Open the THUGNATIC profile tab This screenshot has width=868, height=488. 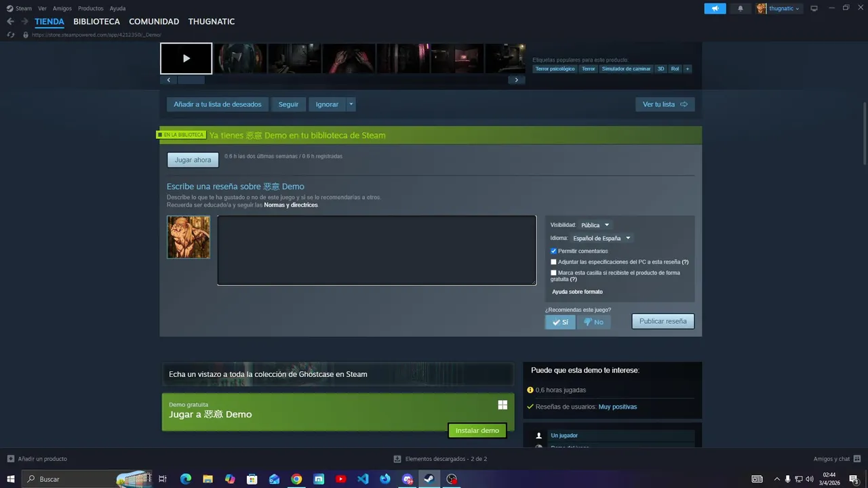(x=212, y=22)
